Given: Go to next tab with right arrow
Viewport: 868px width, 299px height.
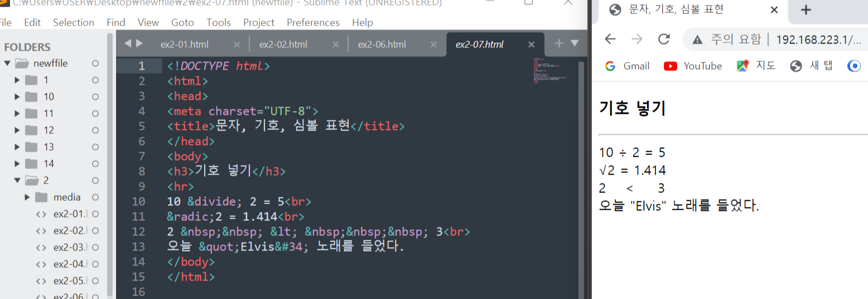Looking at the screenshot, I should (139, 44).
